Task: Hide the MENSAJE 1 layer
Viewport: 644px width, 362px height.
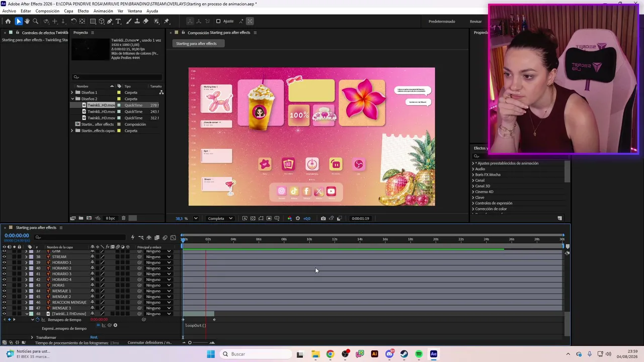Action: tap(5, 291)
